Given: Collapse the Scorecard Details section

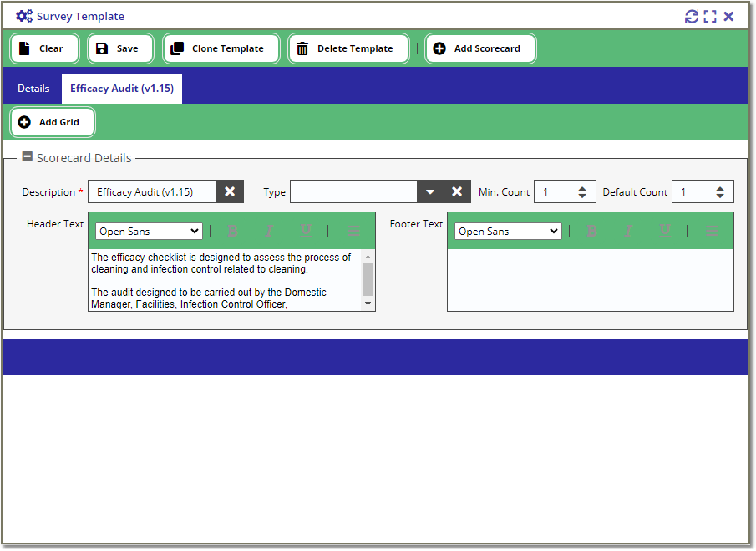Looking at the screenshot, I should click(x=28, y=157).
